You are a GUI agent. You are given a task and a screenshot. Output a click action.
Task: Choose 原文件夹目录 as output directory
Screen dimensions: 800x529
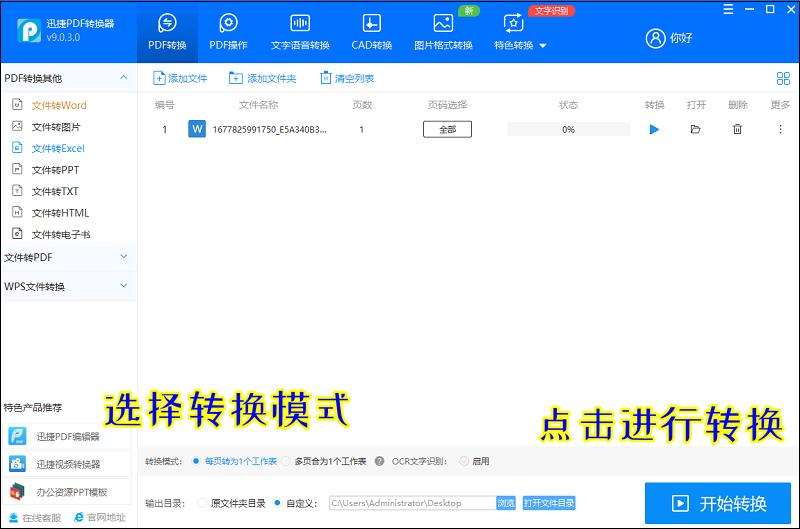click(x=202, y=503)
